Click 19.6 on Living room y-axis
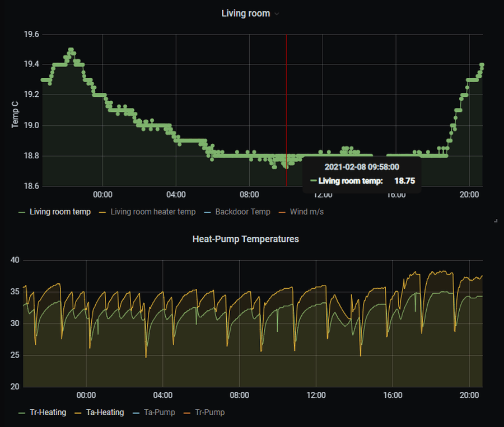The image size is (504, 427). [x=31, y=34]
